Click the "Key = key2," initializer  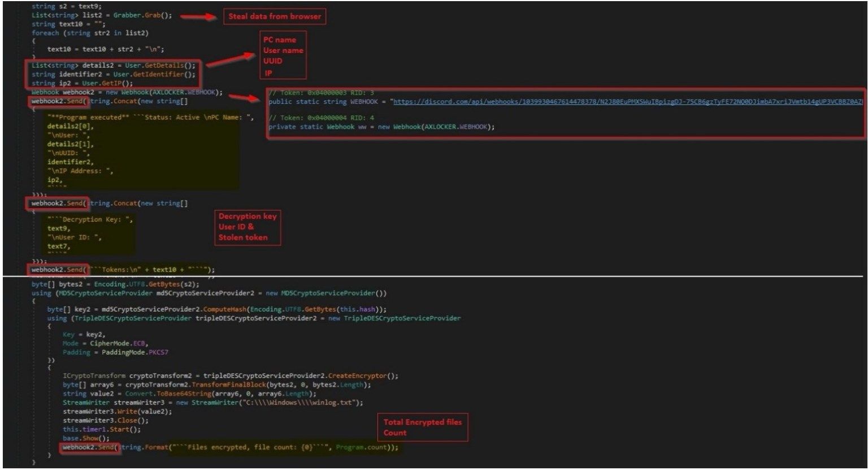[x=84, y=335]
